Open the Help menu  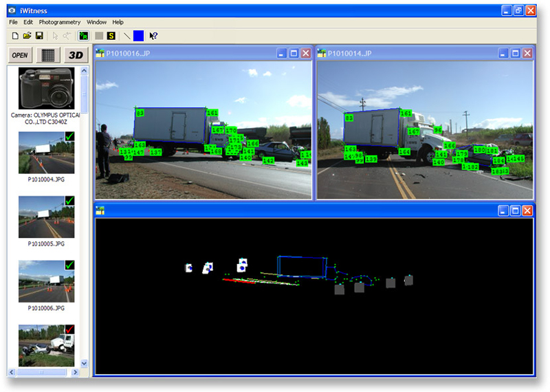tap(118, 22)
